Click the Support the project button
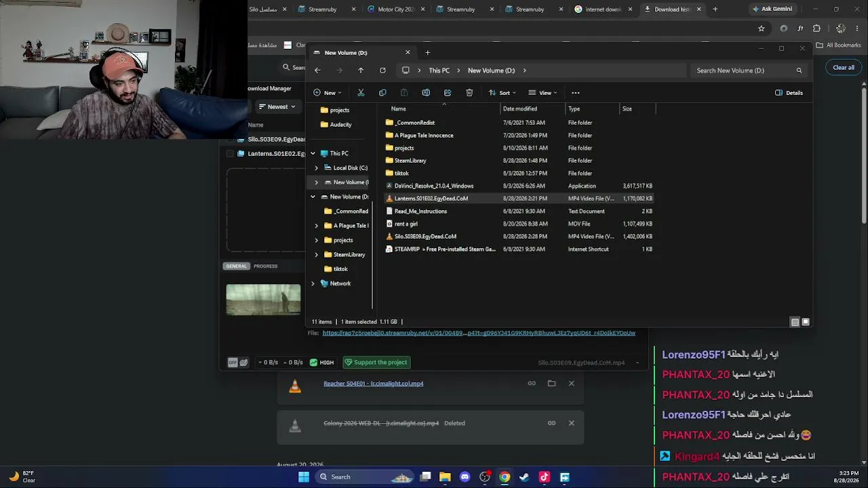Viewport: 868px width, 488px height. 376,363
